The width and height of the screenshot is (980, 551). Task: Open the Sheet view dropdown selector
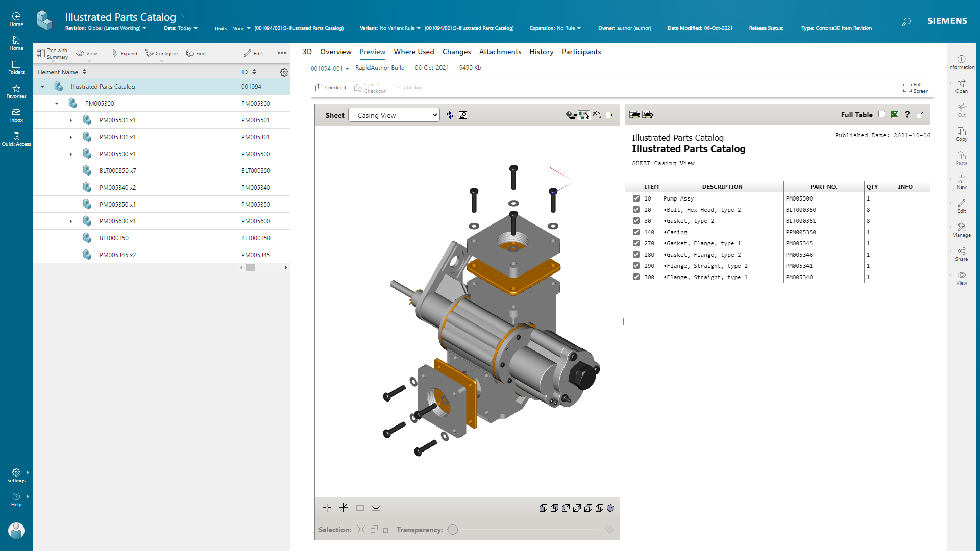pos(394,115)
